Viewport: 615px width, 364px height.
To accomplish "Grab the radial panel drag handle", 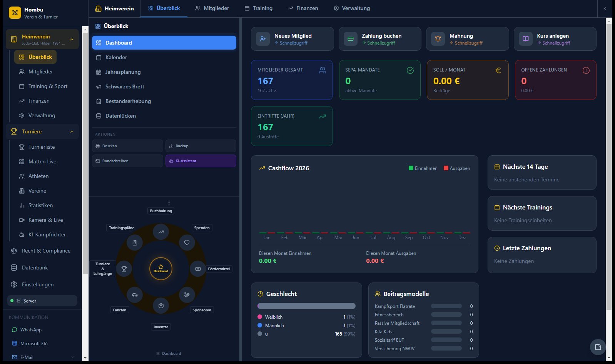I will (x=169, y=203).
